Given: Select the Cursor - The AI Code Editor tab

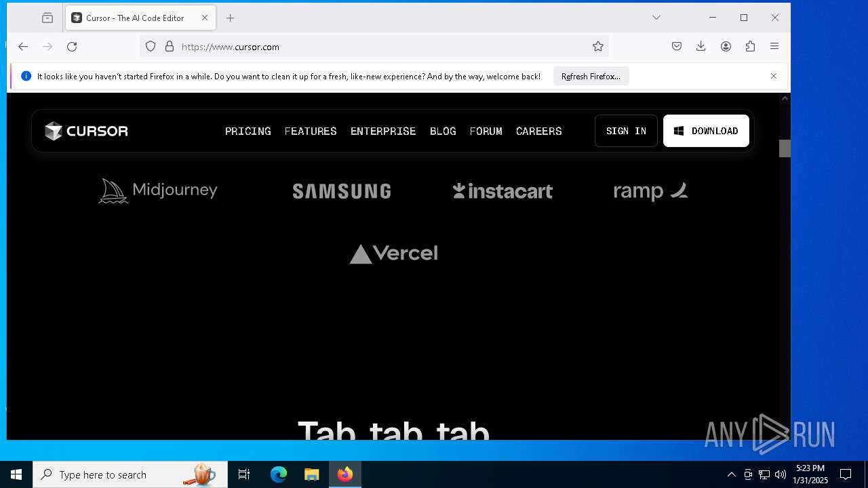Looking at the screenshot, I should (140, 18).
